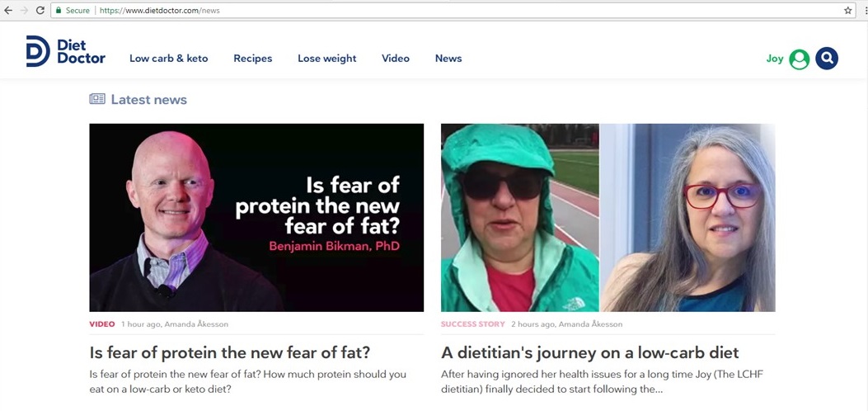Click the SUCCESS STORY category tag

473,324
